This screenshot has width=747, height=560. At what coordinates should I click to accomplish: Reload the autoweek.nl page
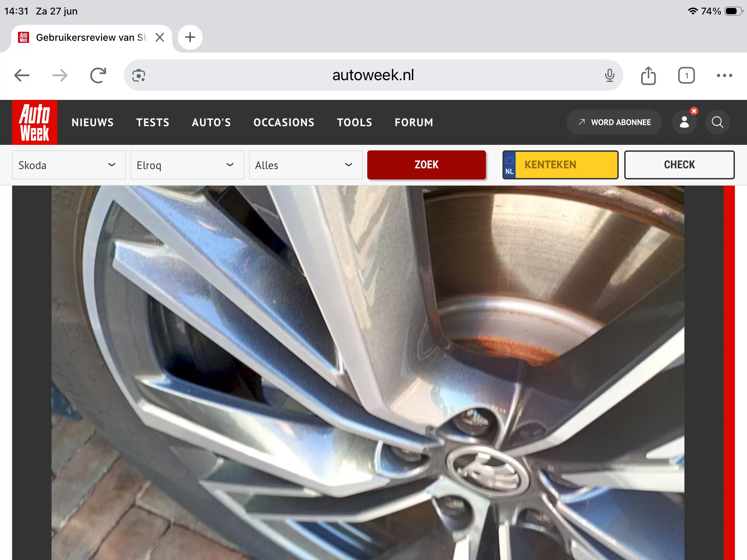click(98, 75)
